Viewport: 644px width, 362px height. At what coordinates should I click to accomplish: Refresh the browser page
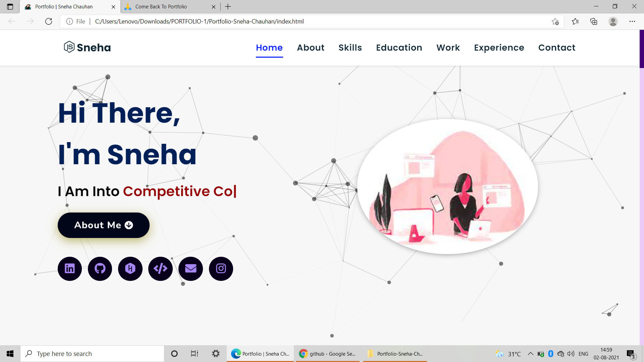[x=49, y=21]
